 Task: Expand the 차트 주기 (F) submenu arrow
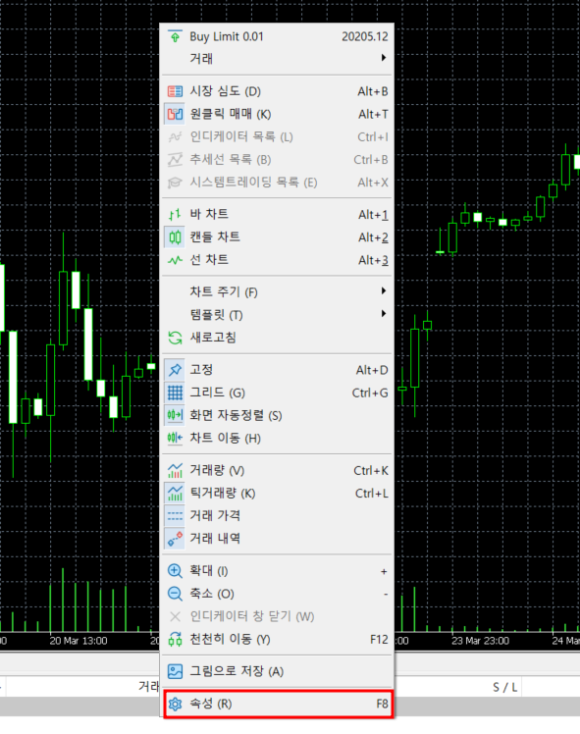383,291
